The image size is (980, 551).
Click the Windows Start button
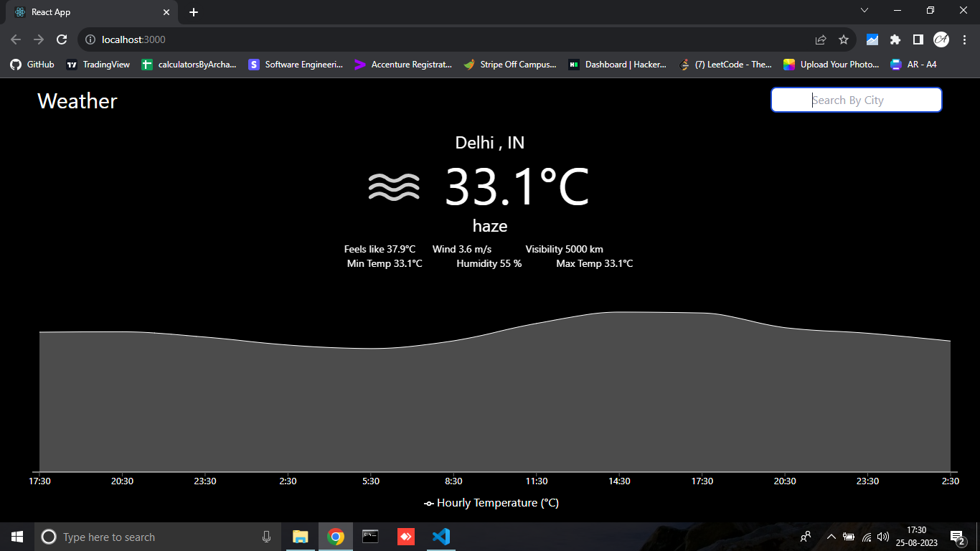[16, 536]
